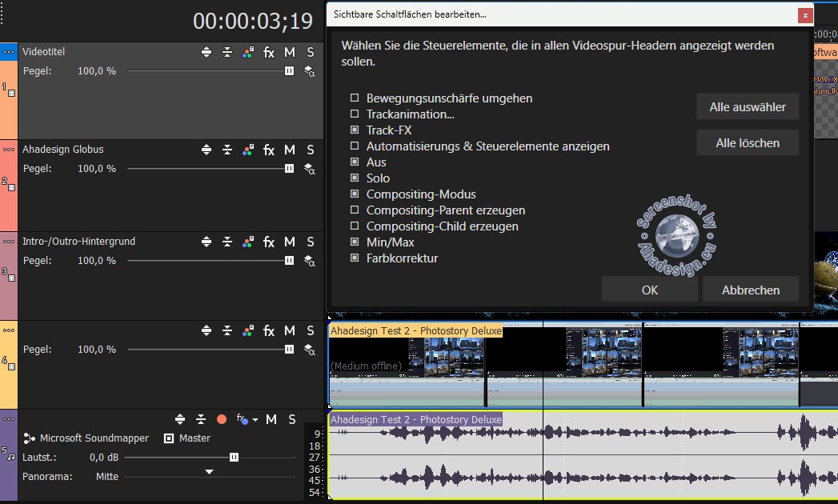Open audio track 5 more options menu
Screen dimensions: 838x504
[9, 419]
